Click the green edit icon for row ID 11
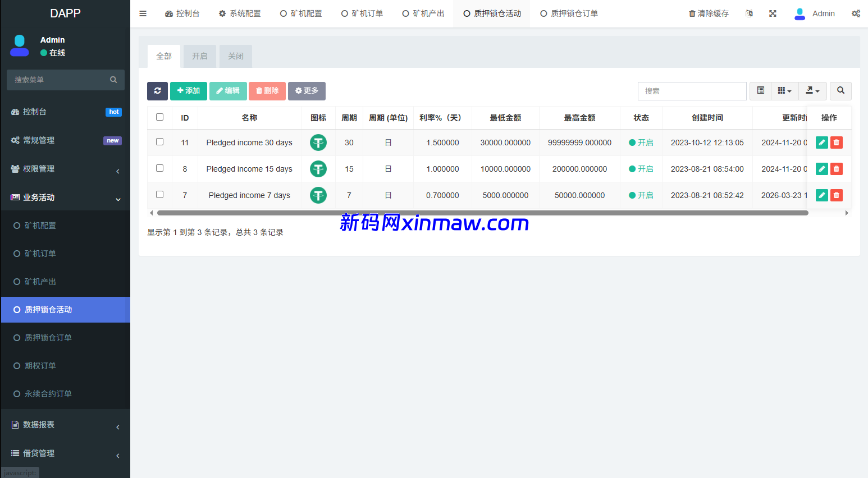Image resolution: width=868 pixels, height=478 pixels. 821,143
